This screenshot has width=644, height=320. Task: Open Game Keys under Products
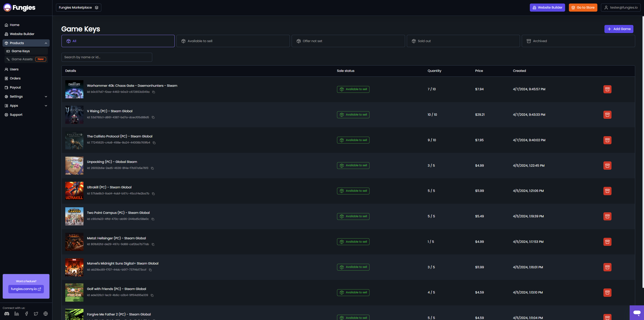(26, 51)
